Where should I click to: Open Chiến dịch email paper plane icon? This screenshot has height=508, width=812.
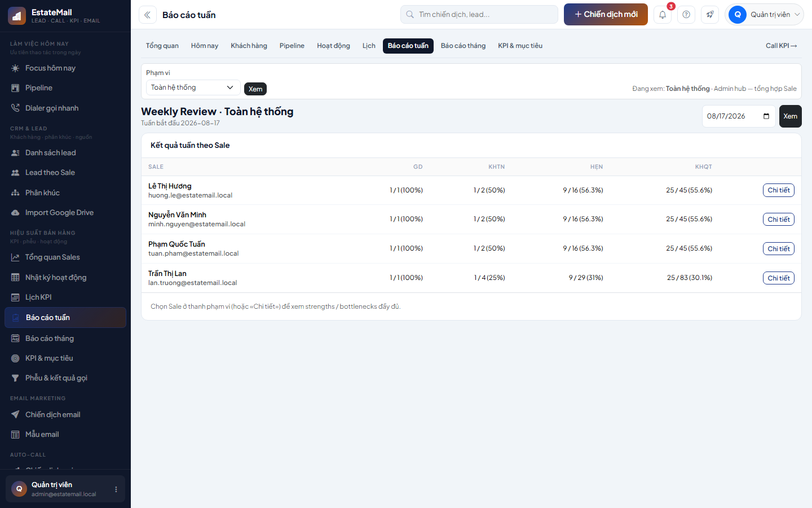coord(15,414)
